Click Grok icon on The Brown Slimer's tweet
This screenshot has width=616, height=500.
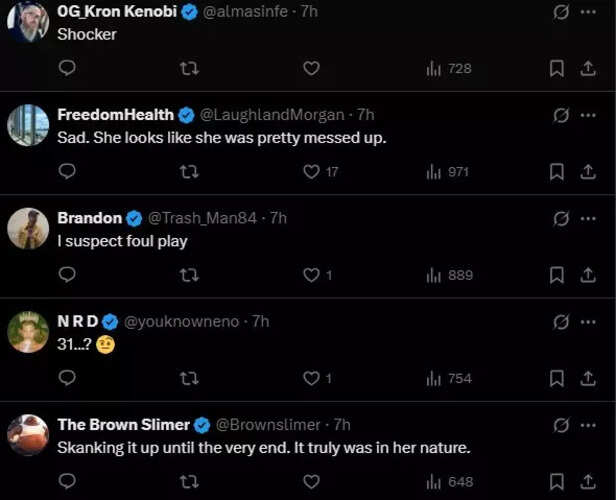[561, 425]
